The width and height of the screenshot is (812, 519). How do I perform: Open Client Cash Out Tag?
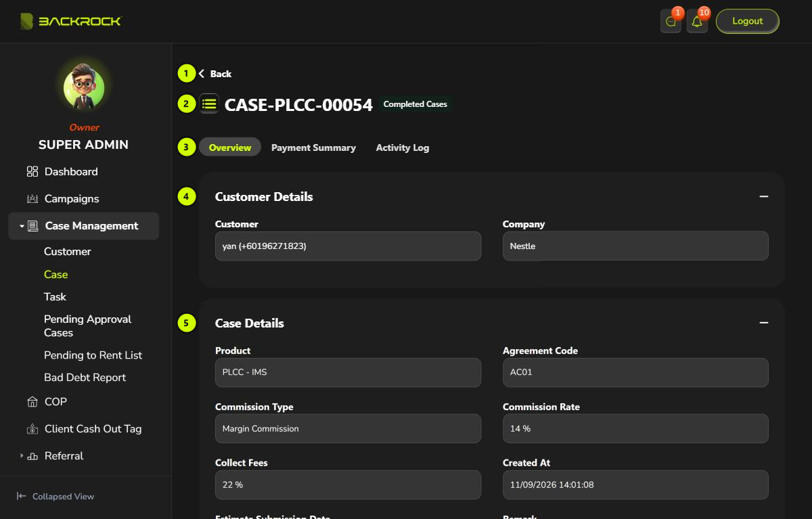click(x=93, y=429)
